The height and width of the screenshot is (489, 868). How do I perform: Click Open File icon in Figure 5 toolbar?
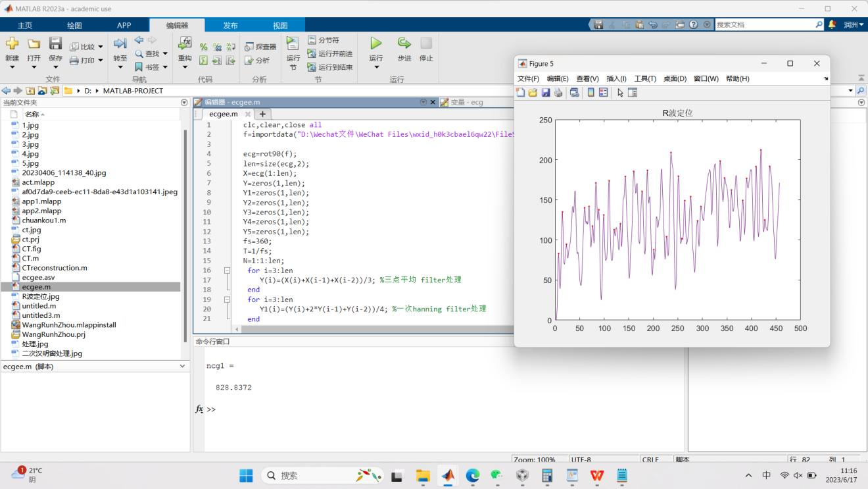tap(533, 93)
